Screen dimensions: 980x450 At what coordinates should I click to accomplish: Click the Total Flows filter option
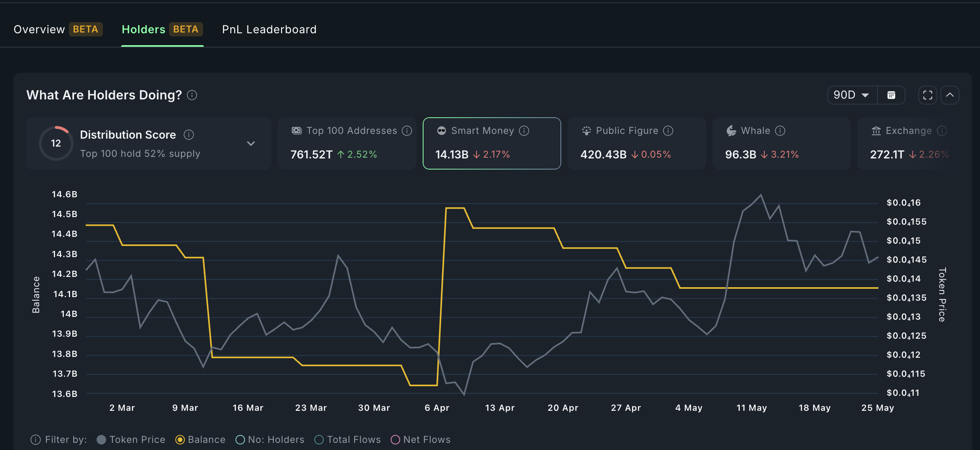tap(319, 440)
